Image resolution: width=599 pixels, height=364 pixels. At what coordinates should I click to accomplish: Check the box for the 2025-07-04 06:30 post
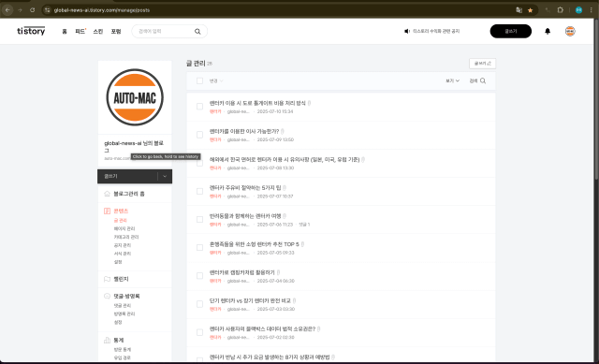click(199, 276)
